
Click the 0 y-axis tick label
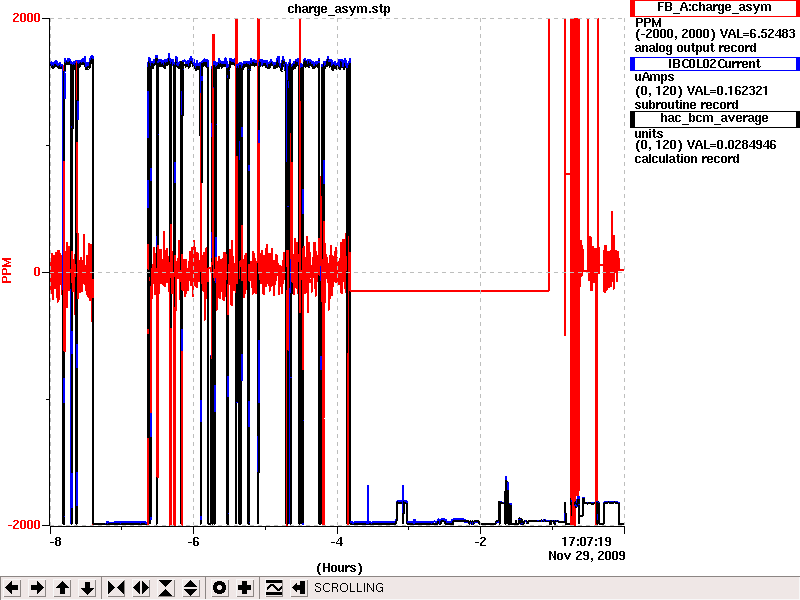pos(37,272)
